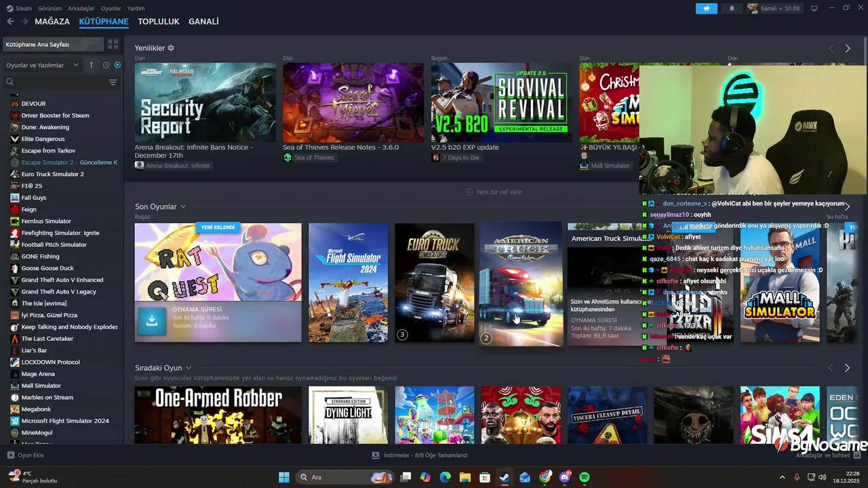Switch to the MAĞAZA tab

[x=52, y=22]
